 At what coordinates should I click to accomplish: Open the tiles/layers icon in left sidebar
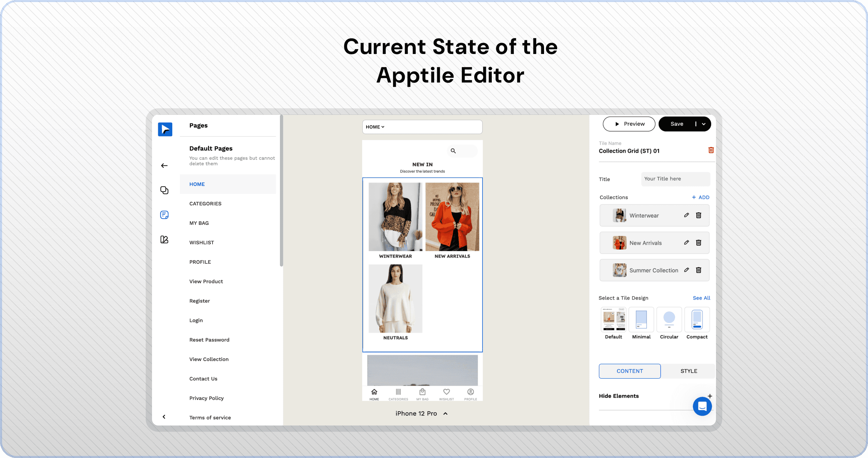pyautogui.click(x=164, y=190)
